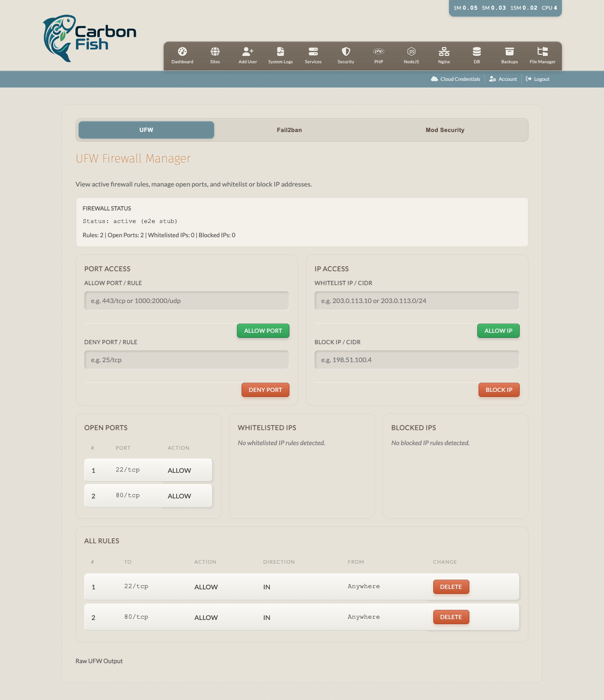Click 'Anywhere' in the 22/tcp rule row
Image resolution: width=604 pixels, height=700 pixels.
tap(364, 586)
